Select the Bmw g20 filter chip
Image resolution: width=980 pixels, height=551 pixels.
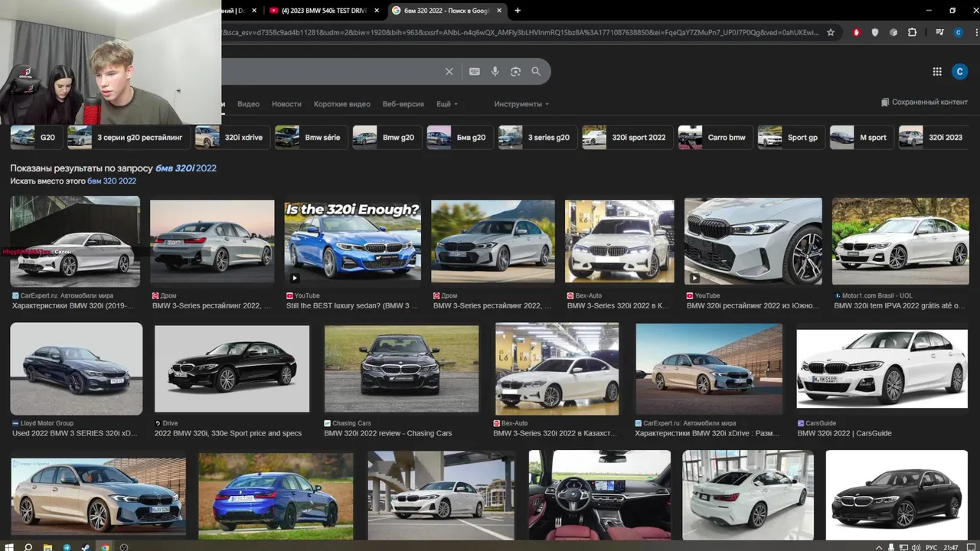pyautogui.click(x=387, y=138)
